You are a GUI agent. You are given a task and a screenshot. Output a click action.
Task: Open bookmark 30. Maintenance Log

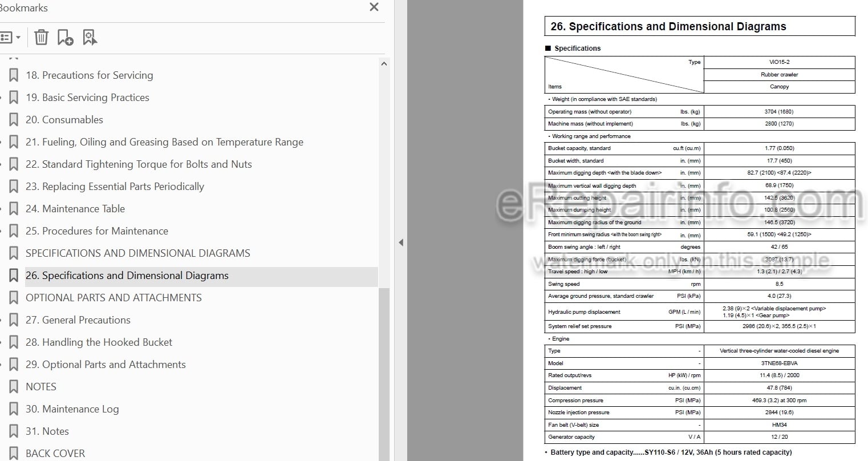tap(72, 409)
